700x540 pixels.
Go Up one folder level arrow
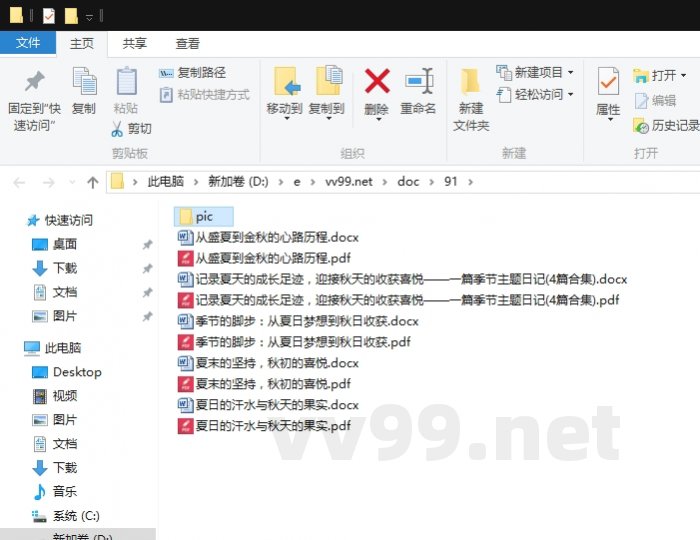(92, 182)
